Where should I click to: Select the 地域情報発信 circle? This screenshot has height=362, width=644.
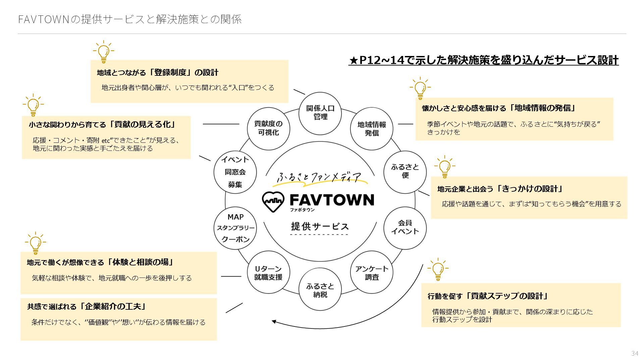pyautogui.click(x=372, y=129)
